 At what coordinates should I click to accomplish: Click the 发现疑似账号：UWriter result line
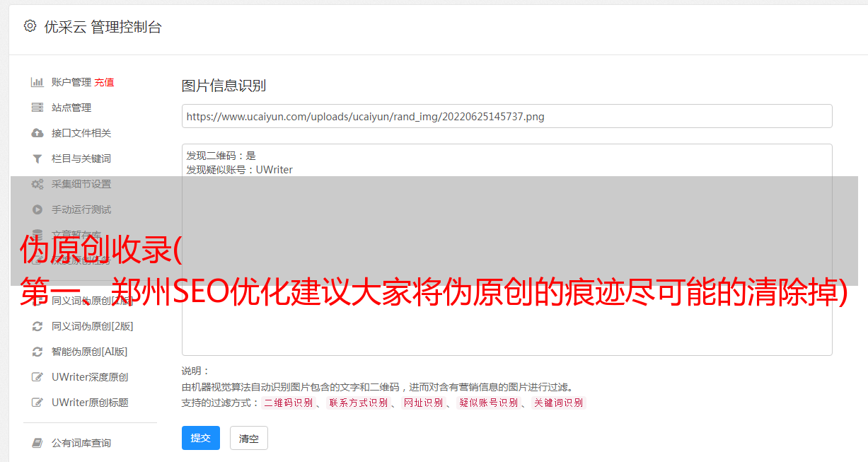point(239,170)
